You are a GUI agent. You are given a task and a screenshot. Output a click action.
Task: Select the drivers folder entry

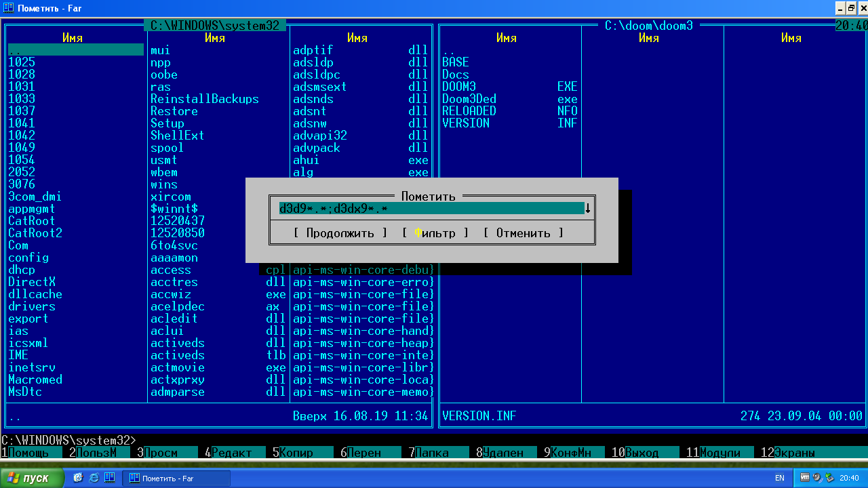[x=32, y=306]
